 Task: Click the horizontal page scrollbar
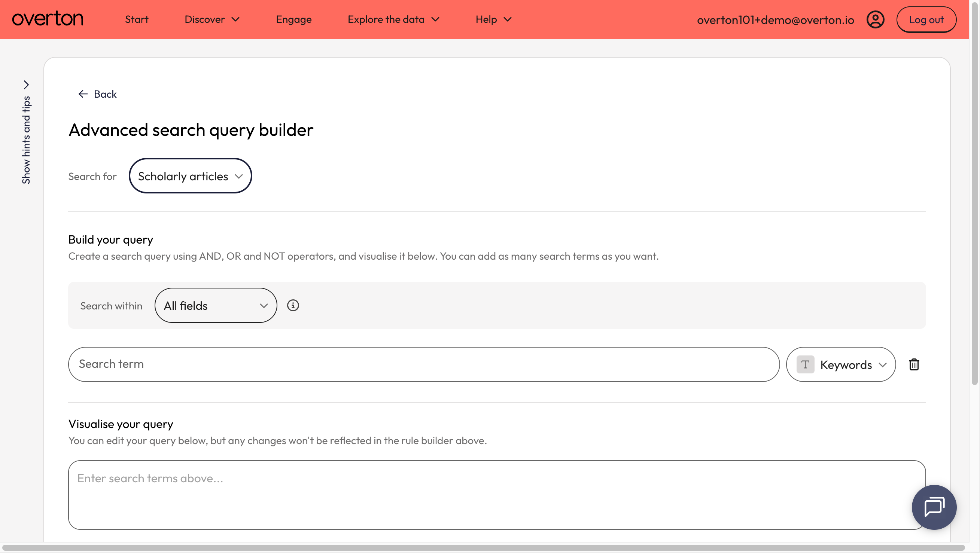(483, 548)
